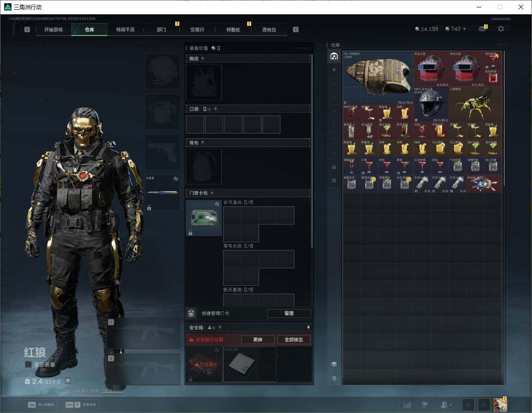Select the green keycard pack item

204,218
